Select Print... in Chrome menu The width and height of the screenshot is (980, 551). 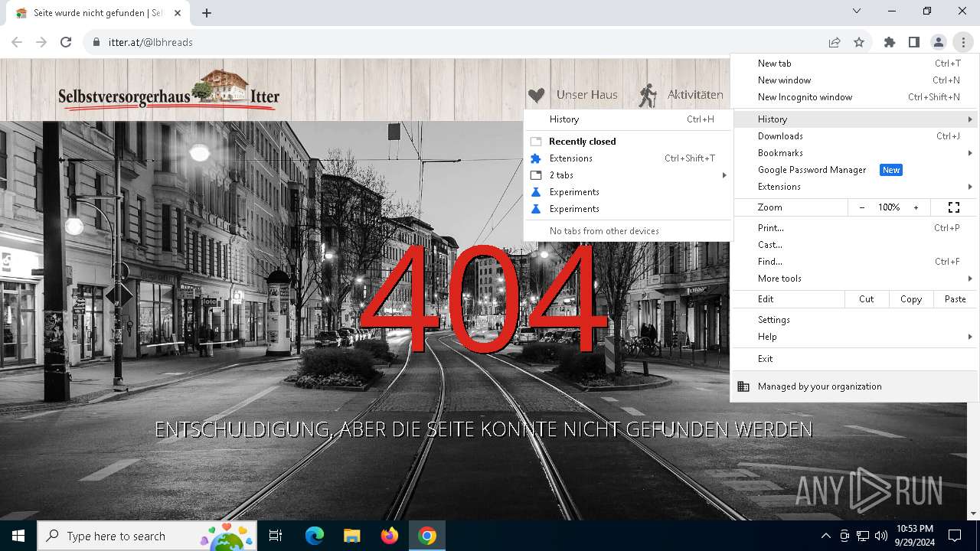tap(854, 228)
